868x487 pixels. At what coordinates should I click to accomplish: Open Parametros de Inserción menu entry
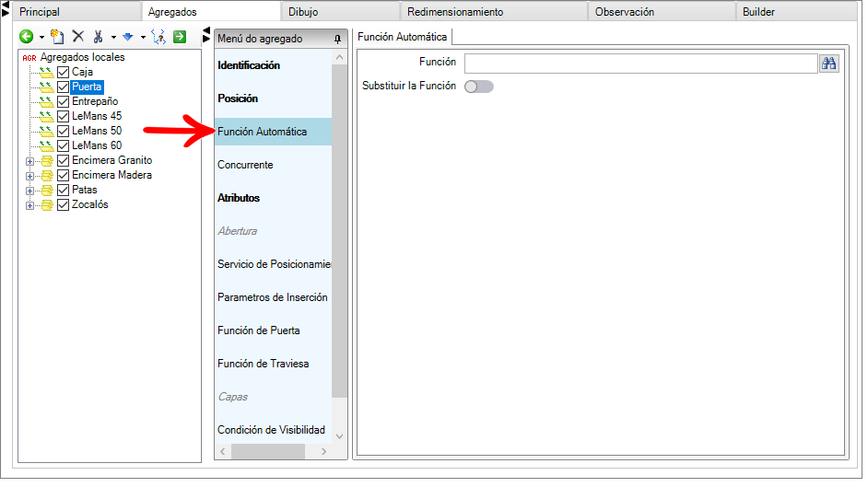274,297
